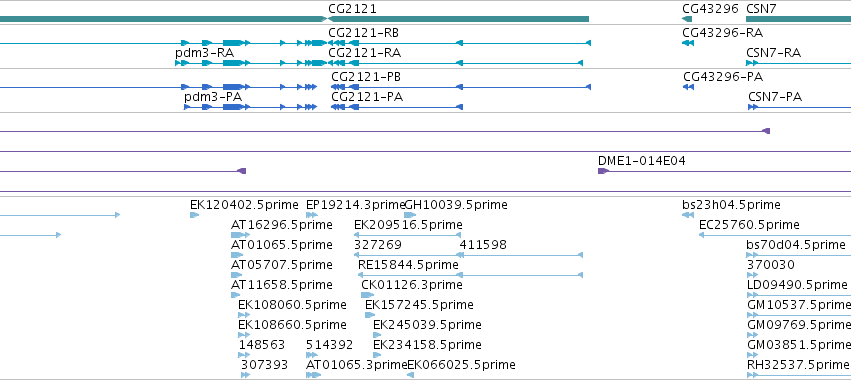
Task: Select EST EK209516.5prime
Action: (408, 225)
